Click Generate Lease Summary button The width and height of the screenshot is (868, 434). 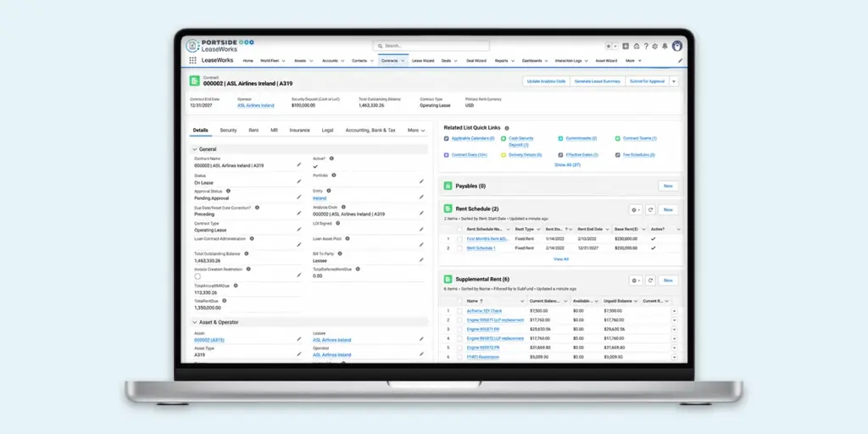click(x=598, y=81)
